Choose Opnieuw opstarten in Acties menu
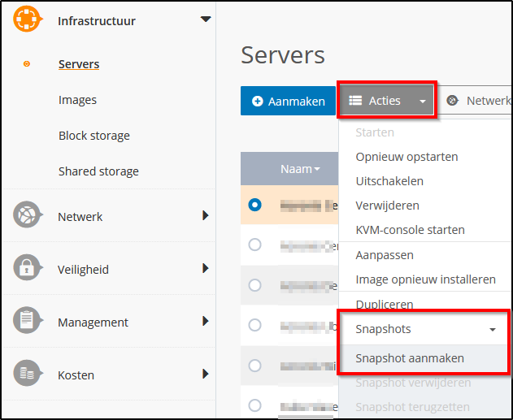 coord(406,157)
